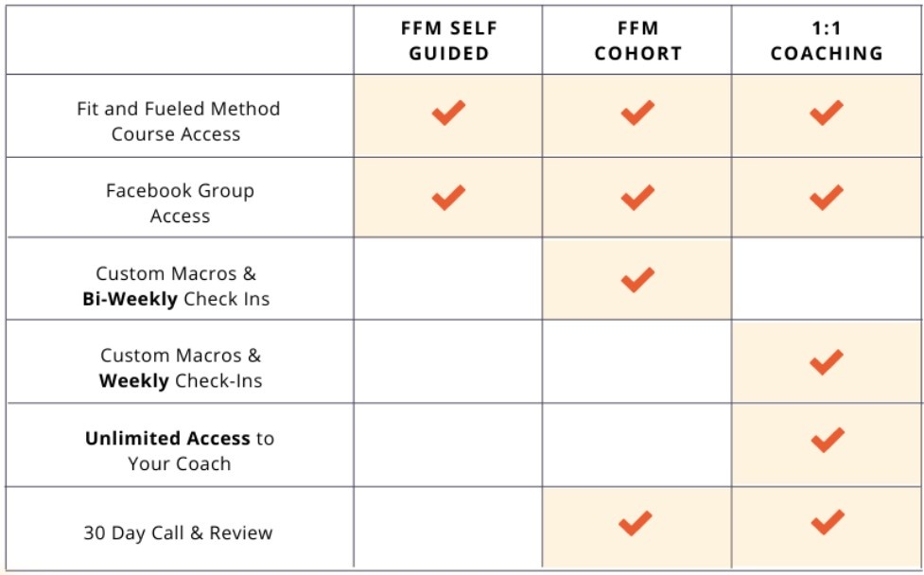
Task: Click the Unlimited Access to Your Coach label
Action: coord(179,451)
